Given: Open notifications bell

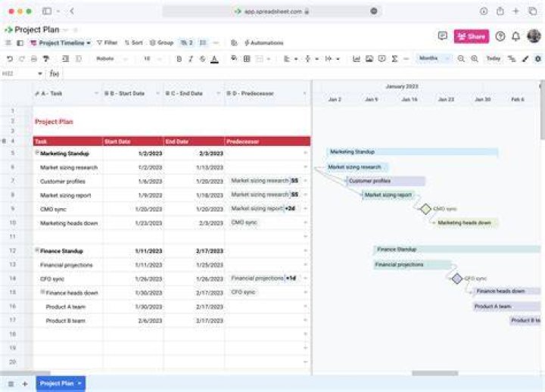Looking at the screenshot, I should click(x=515, y=36).
